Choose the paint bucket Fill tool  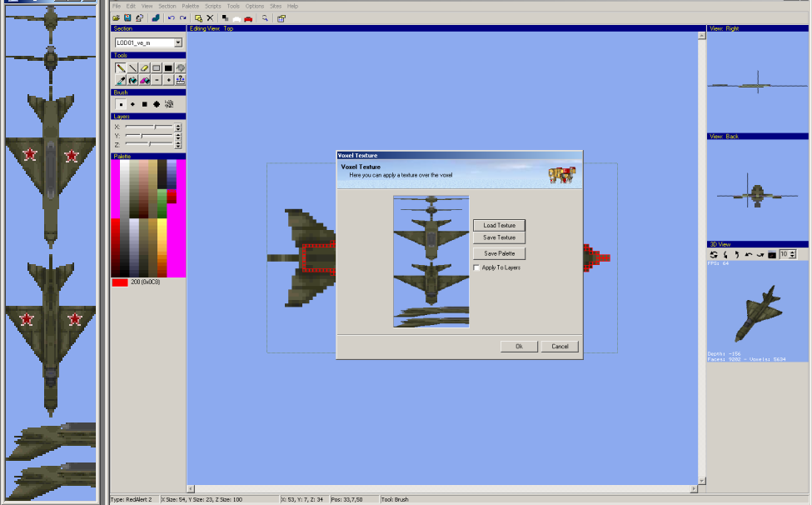(132, 80)
